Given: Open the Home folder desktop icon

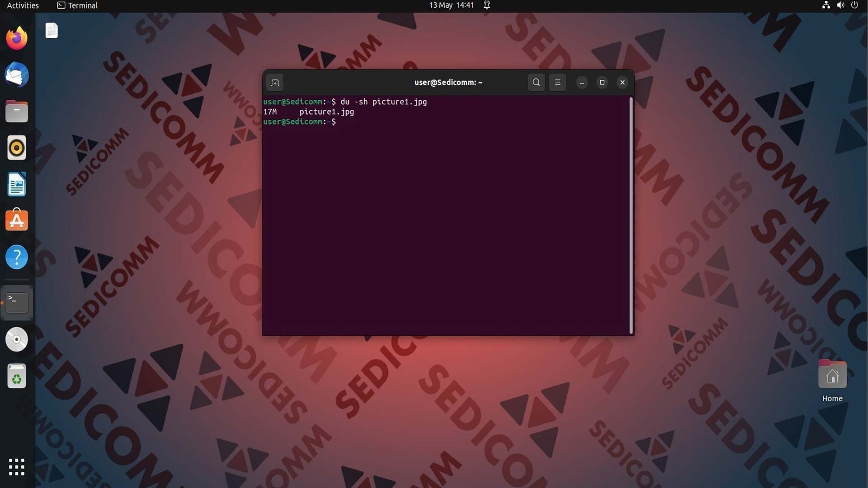Looking at the screenshot, I should [x=832, y=381].
